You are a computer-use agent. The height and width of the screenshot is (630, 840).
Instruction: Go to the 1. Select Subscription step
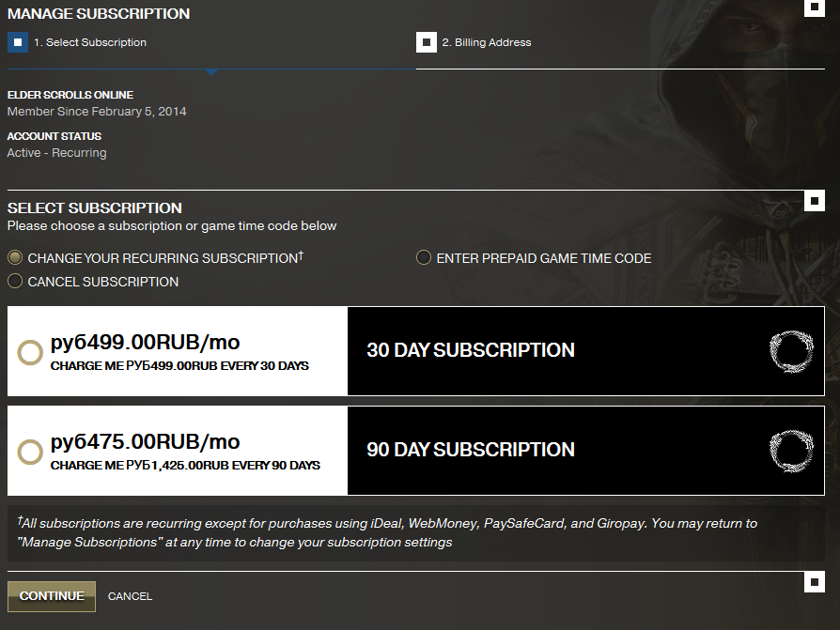(90, 42)
